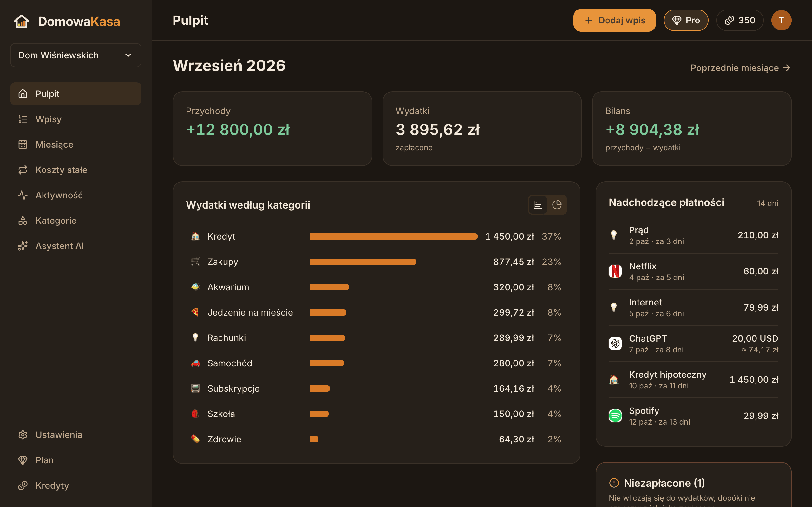Click the Kredyty coins icon in the sidebar
Screen dimensions: 812x507
click(x=23, y=485)
